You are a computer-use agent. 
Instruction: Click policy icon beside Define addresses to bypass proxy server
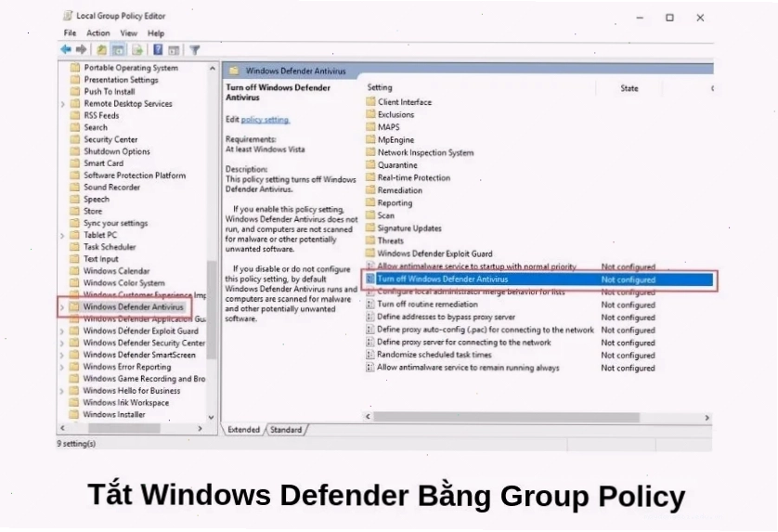(x=370, y=317)
